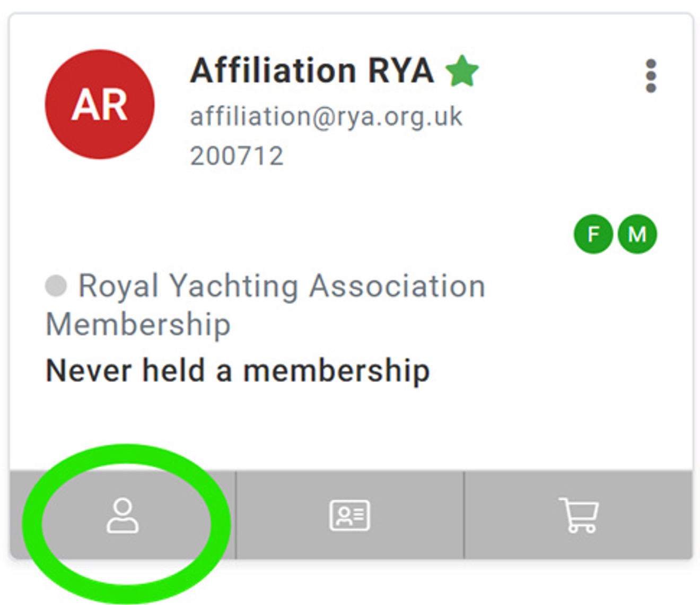The width and height of the screenshot is (700, 605).
Task: Open the three-dot more options menu
Action: tap(651, 76)
